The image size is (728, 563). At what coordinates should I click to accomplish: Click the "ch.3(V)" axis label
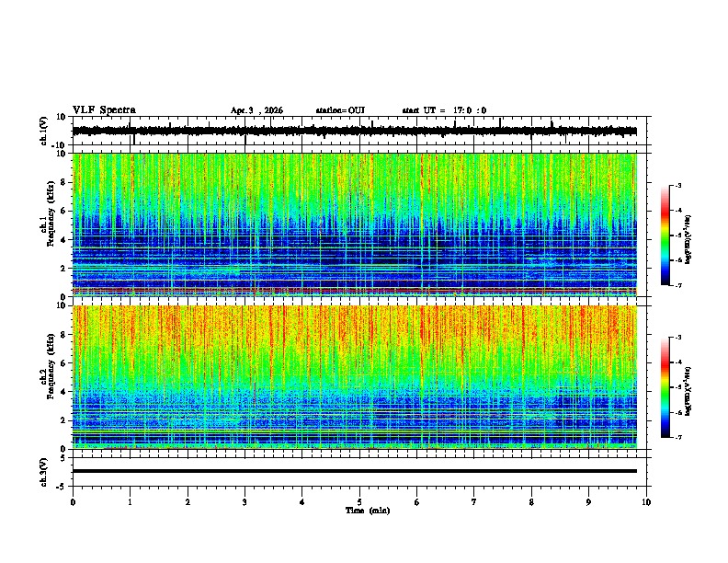44,472
